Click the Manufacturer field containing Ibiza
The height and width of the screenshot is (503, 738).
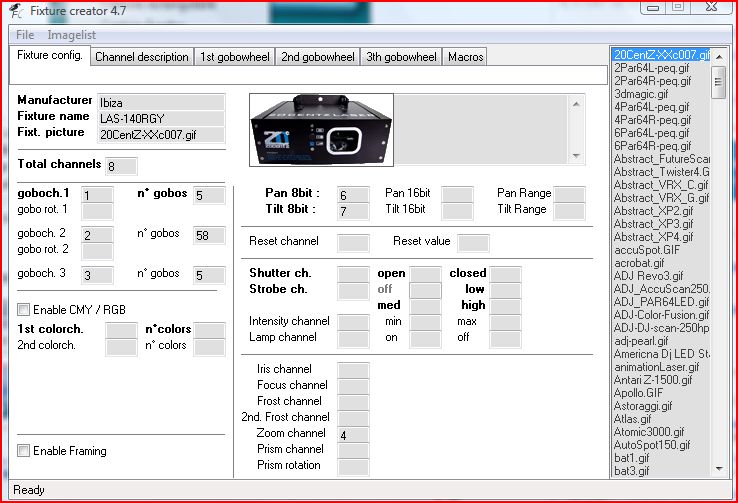coord(160,102)
